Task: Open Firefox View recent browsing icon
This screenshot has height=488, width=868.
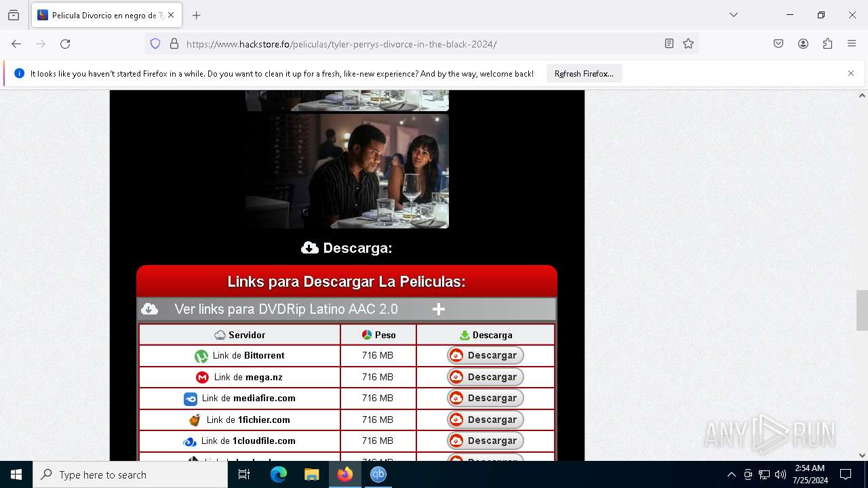Action: tap(14, 15)
